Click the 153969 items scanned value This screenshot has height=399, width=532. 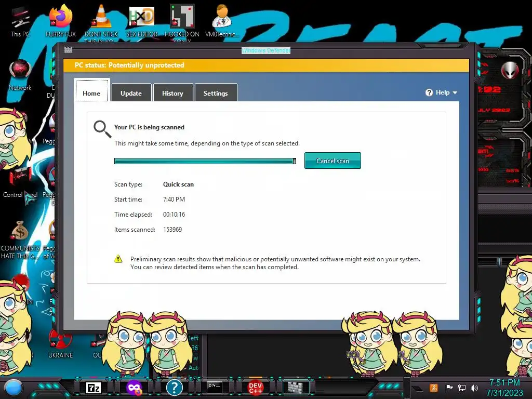tap(172, 229)
